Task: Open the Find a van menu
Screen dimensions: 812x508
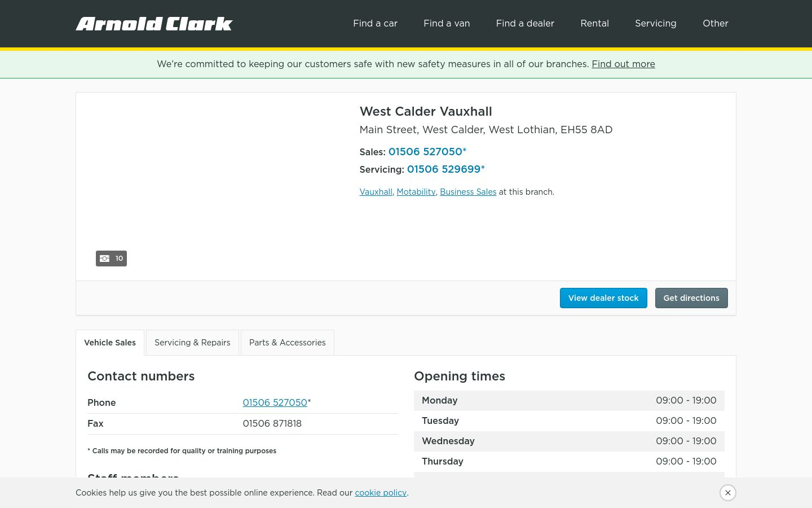Action: pos(447,24)
